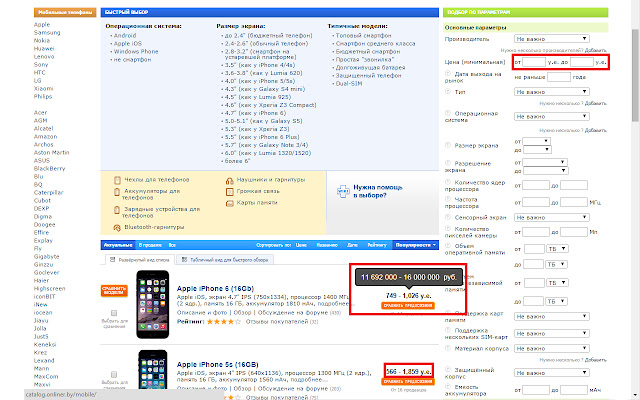640x400 pixels.
Task: Tick compare checkbox for iPhone 5s (16GB)
Action: point(114,374)
